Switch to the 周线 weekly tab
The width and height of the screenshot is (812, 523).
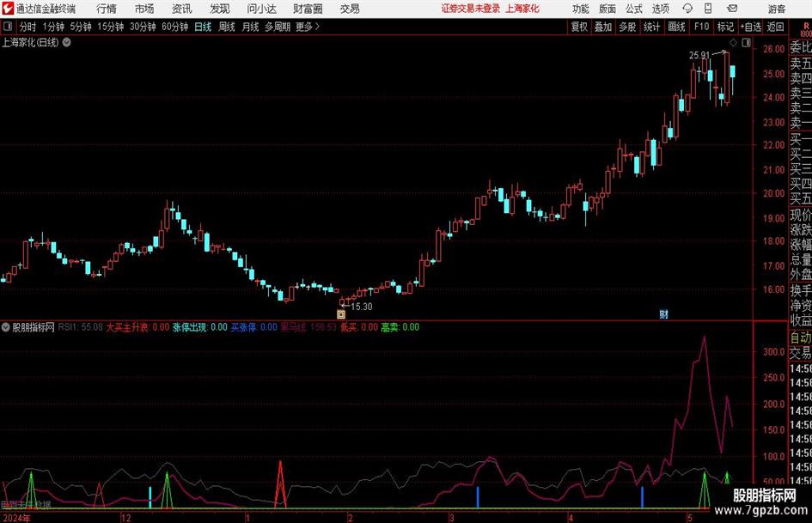point(227,27)
